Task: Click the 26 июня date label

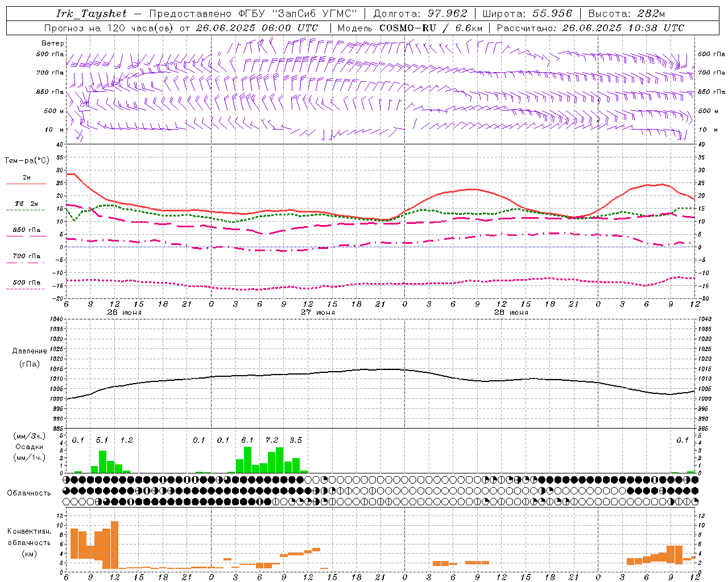Action: 125,313
